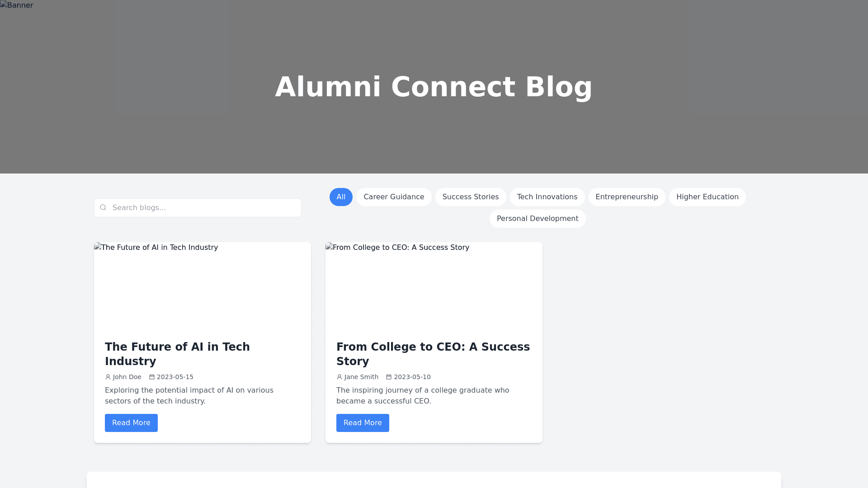Viewport: 868px width, 488px height.
Task: Select the All category filter
Action: click(x=341, y=197)
